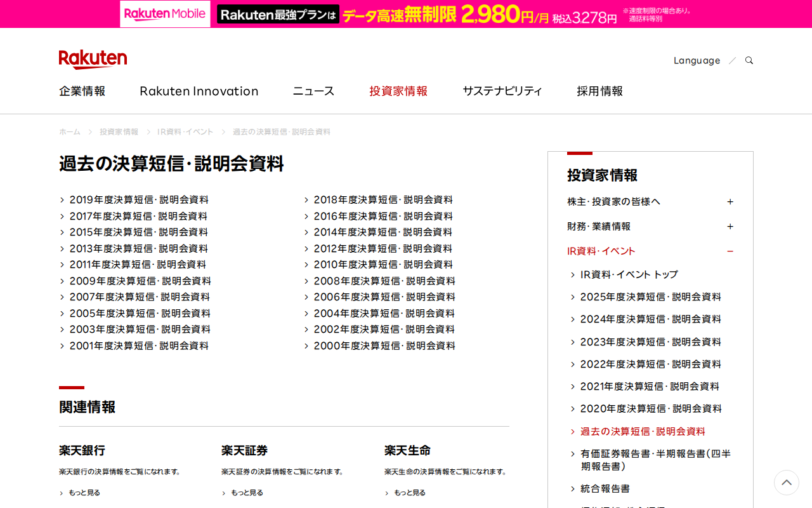This screenshot has width=812, height=508.
Task: Select IR資料・イベント トップ in the sidebar
Action: coord(629,275)
